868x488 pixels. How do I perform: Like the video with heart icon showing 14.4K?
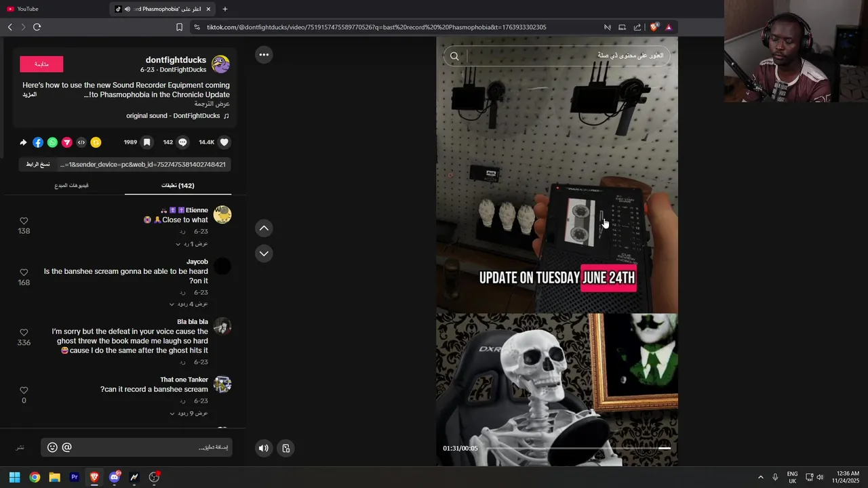coord(224,142)
